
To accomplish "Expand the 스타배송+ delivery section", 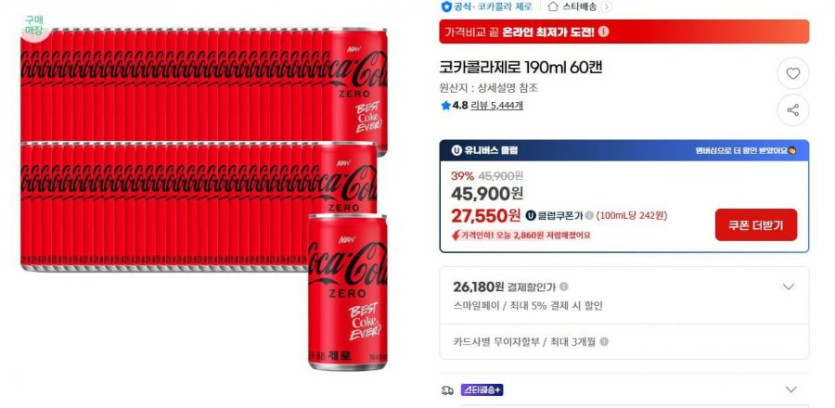I will pyautogui.click(x=791, y=389).
